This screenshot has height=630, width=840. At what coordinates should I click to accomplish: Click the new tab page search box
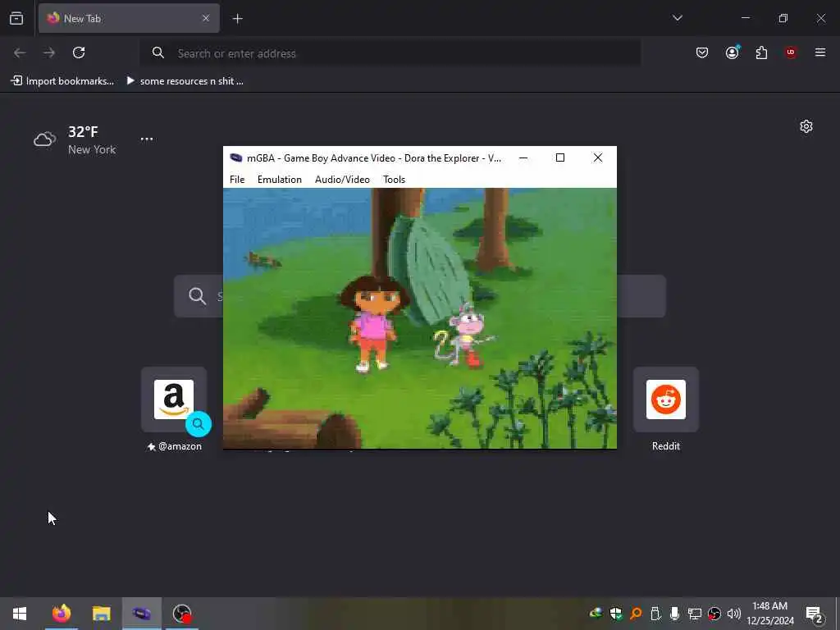click(x=419, y=296)
